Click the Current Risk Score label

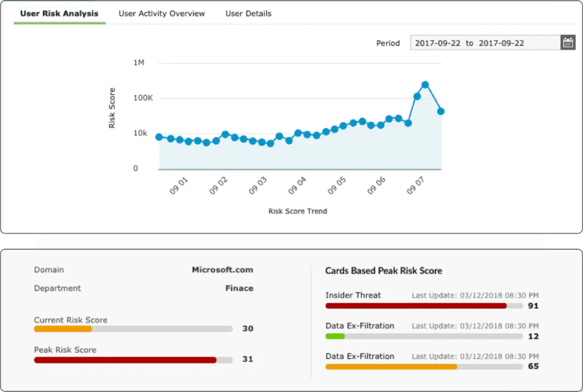coord(71,320)
